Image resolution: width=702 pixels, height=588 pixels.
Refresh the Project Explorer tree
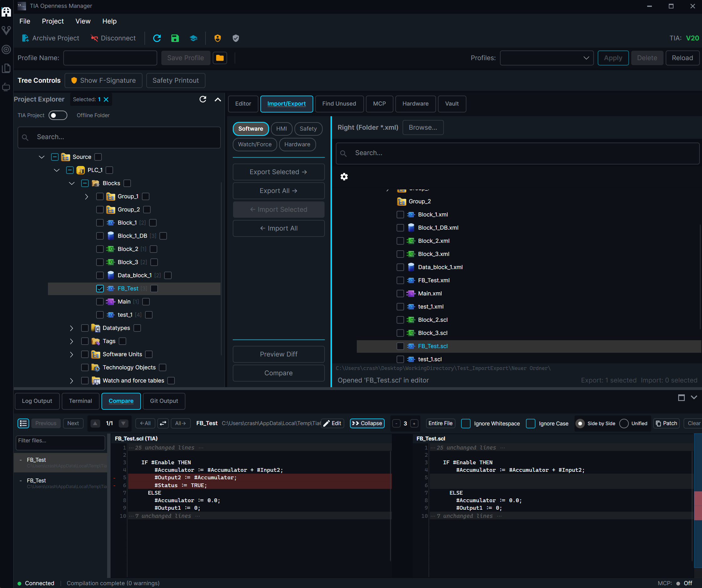click(203, 99)
